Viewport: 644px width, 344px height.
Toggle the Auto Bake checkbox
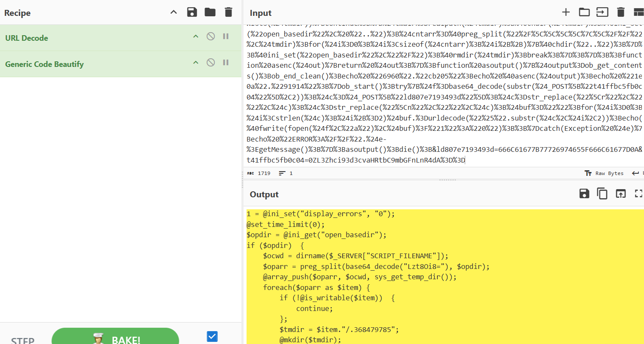(212, 337)
